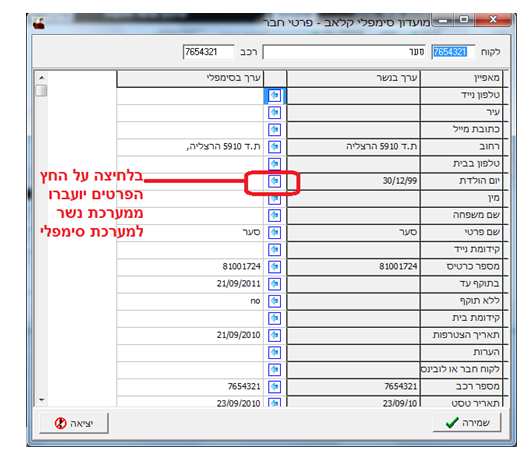The width and height of the screenshot is (532, 461).
Task: Click the customer name field showing סער
Action: pos(344,52)
